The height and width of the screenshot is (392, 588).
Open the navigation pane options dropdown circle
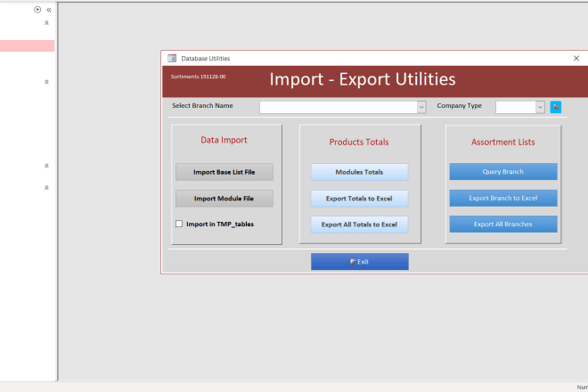click(37, 10)
